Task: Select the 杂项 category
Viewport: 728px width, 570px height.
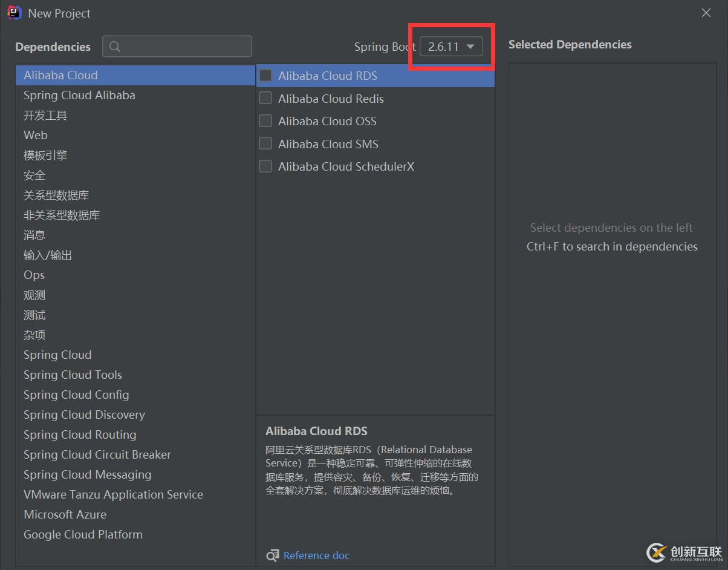Action: pos(135,335)
